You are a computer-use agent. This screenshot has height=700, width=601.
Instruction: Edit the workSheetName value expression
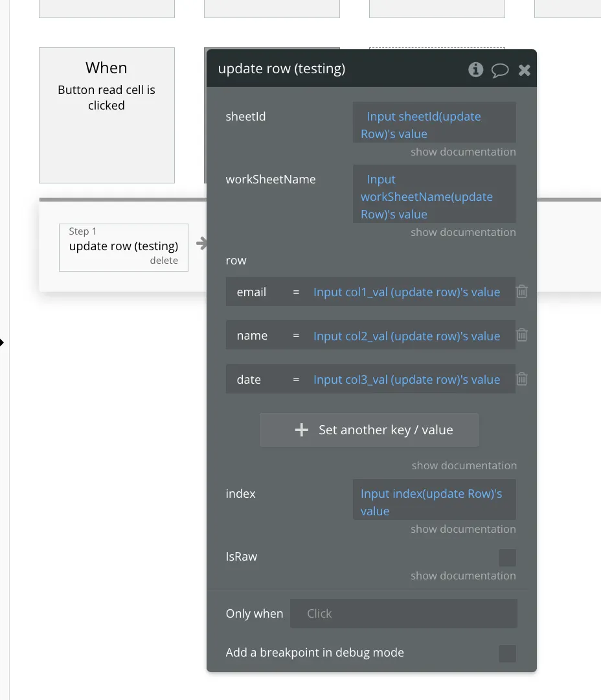pos(434,196)
